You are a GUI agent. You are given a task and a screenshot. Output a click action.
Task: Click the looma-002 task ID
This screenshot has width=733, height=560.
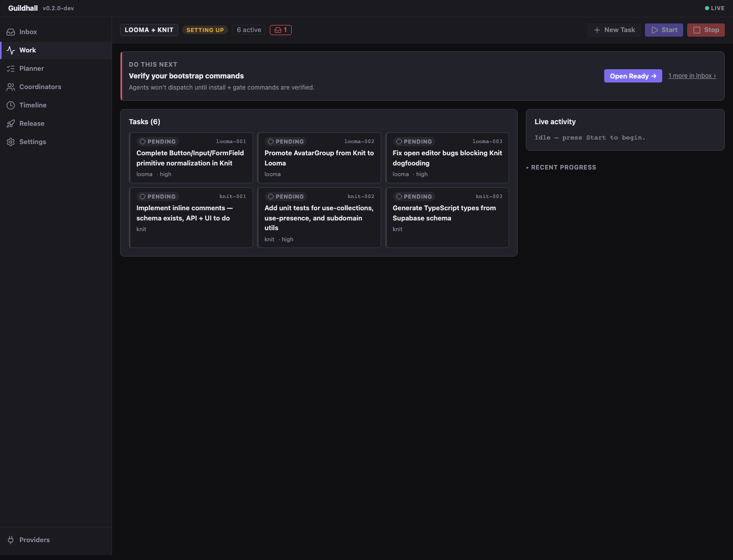click(359, 142)
